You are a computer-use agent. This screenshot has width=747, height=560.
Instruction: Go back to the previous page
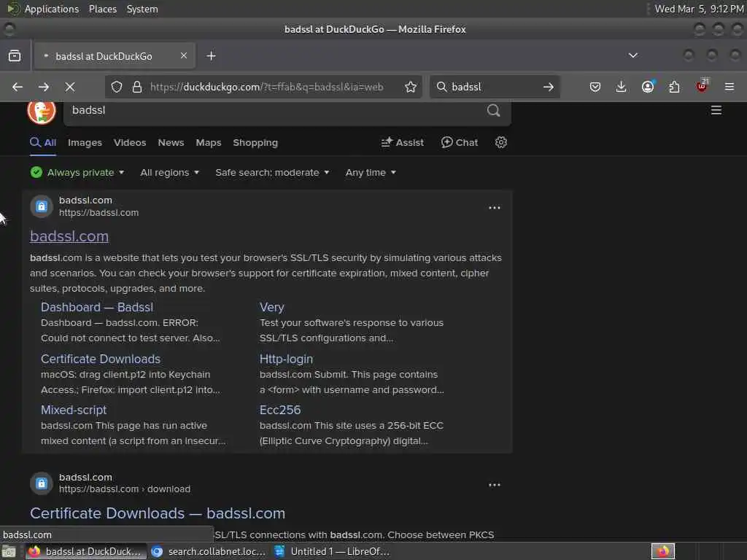(18, 87)
